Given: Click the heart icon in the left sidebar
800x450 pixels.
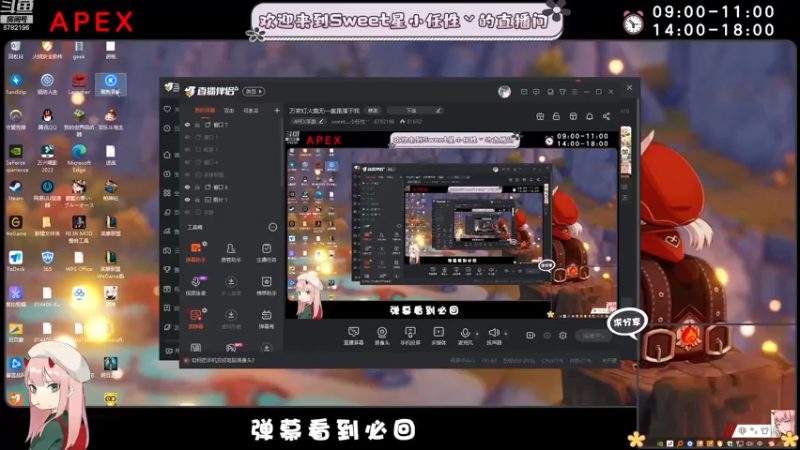Looking at the screenshot, I should tap(167, 109).
